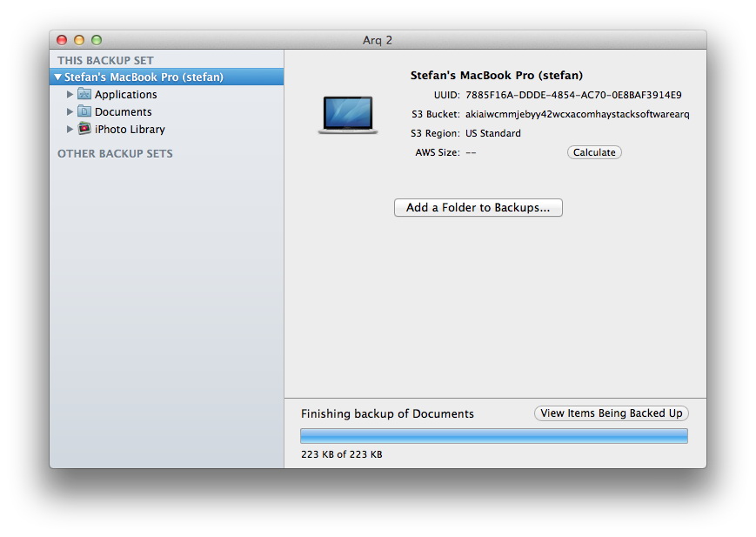Click the Arq 2 window title
The width and height of the screenshot is (756, 537).
[377, 40]
